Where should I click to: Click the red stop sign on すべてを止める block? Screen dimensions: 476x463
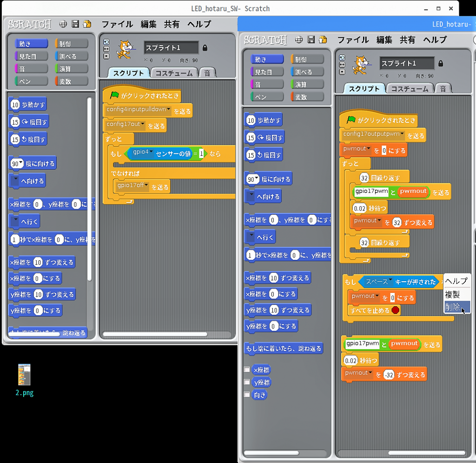point(395,310)
